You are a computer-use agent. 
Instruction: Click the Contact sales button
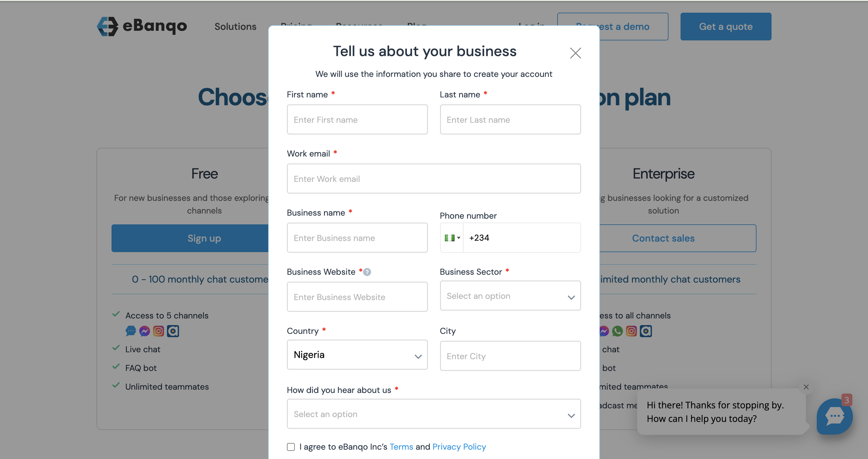tap(663, 238)
